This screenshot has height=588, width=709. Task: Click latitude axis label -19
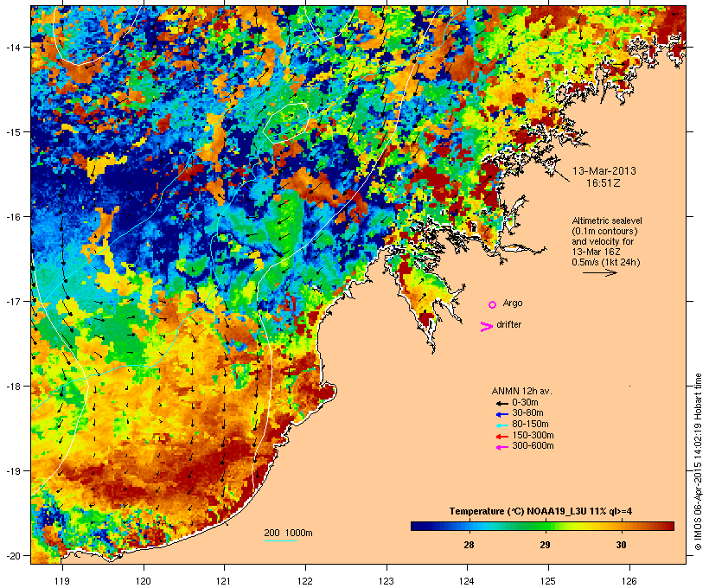click(x=12, y=471)
